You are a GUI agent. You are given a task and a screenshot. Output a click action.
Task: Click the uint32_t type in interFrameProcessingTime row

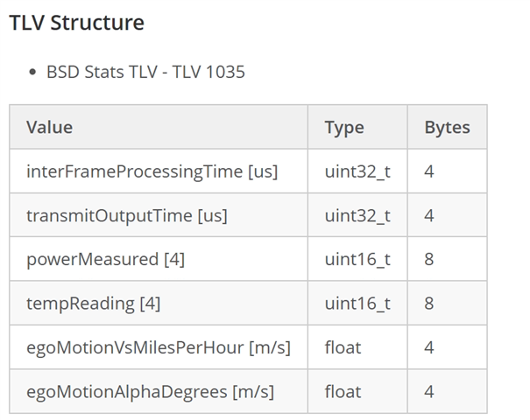click(357, 171)
